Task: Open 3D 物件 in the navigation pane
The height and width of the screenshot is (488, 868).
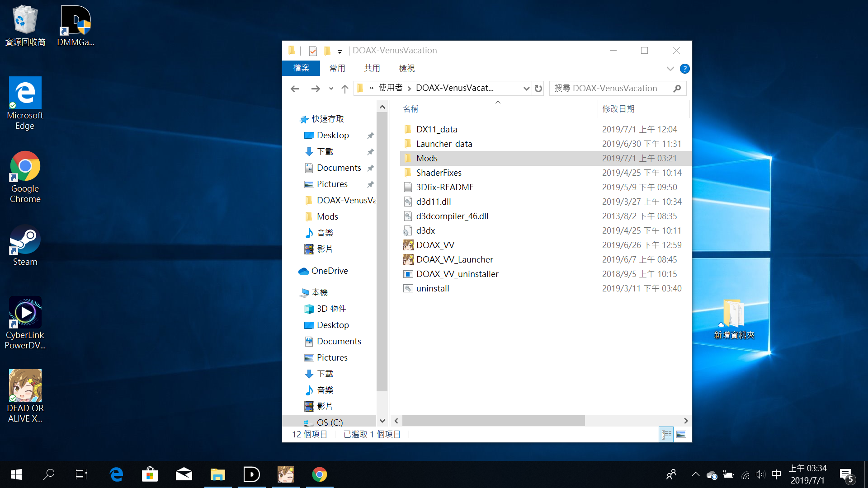Action: tap(325, 309)
